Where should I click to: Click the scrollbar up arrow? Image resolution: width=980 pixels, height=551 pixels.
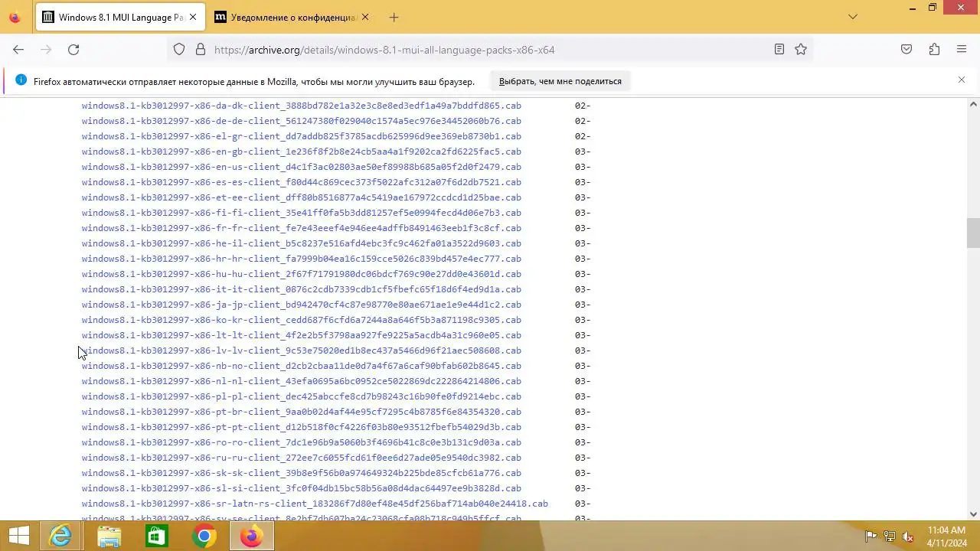click(x=973, y=104)
